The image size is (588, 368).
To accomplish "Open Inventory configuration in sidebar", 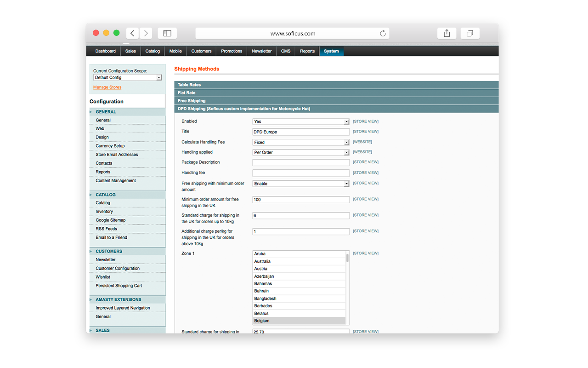I will pos(104,212).
